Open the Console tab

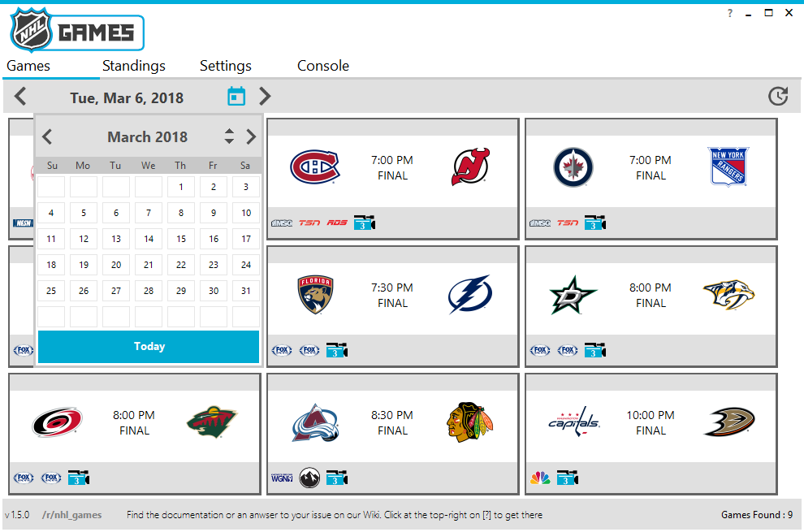(x=322, y=66)
